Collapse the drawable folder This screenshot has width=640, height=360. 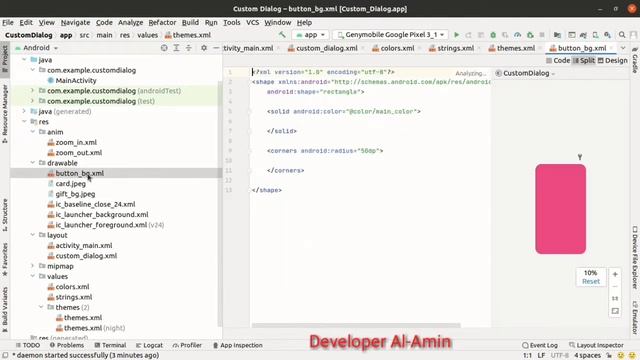[x=33, y=163]
